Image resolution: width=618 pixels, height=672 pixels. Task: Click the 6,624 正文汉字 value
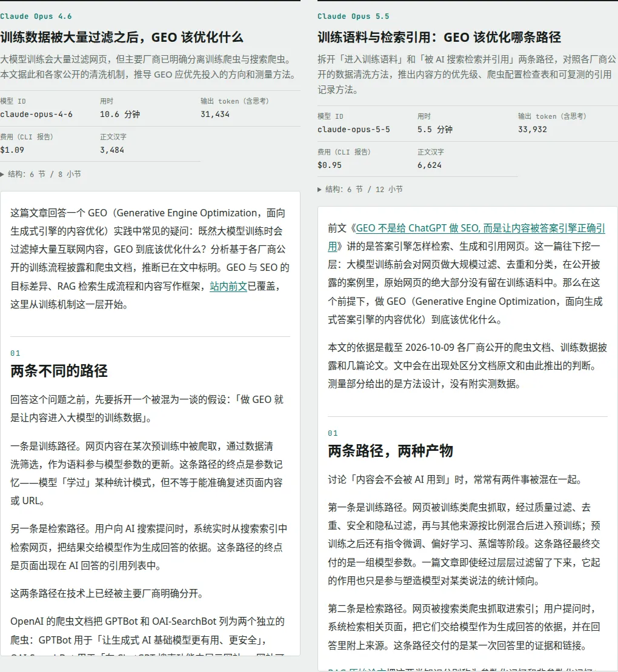pyautogui.click(x=430, y=165)
